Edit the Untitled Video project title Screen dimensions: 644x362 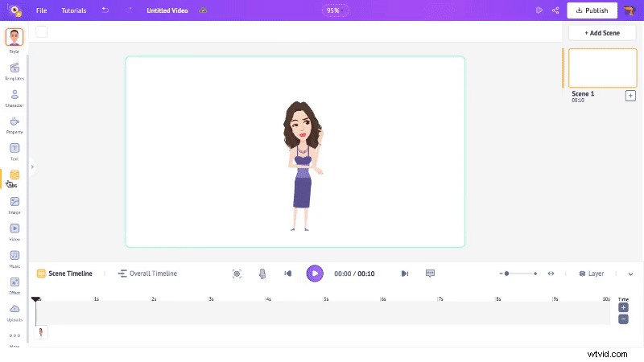coord(167,10)
